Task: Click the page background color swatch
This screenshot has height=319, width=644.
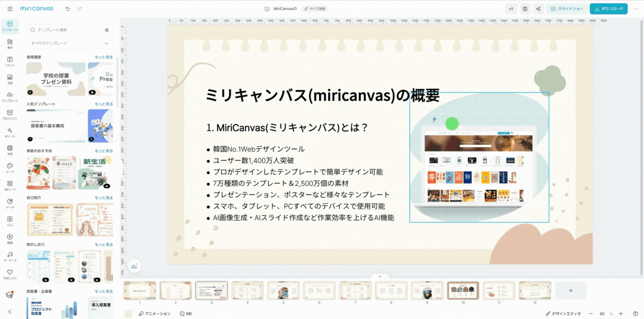Action: coord(128,314)
